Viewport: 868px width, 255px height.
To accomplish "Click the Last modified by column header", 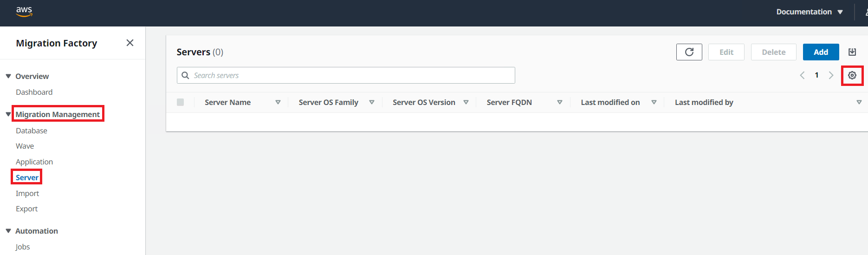I will [x=704, y=102].
